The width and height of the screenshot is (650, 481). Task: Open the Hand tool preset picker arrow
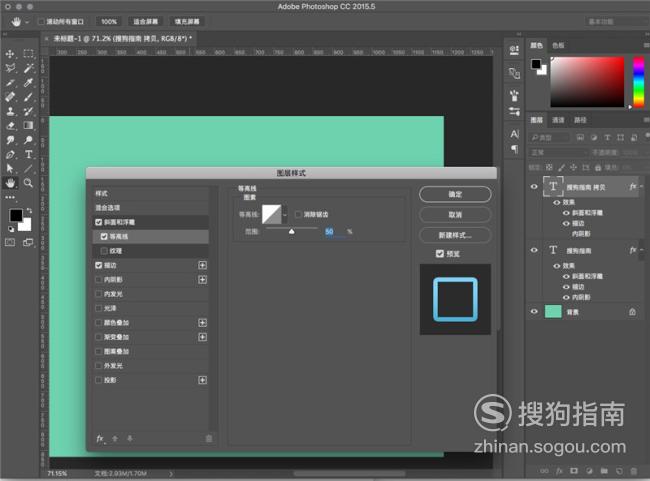[27, 22]
